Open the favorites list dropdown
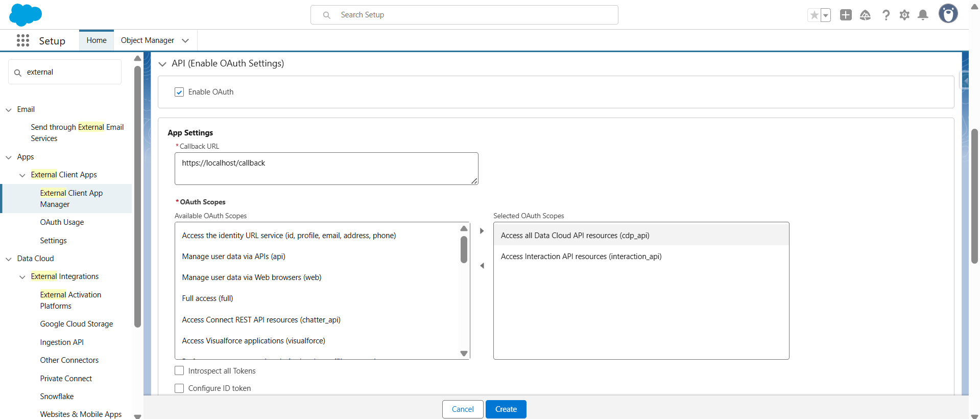The width and height of the screenshot is (980, 419). [x=825, y=15]
